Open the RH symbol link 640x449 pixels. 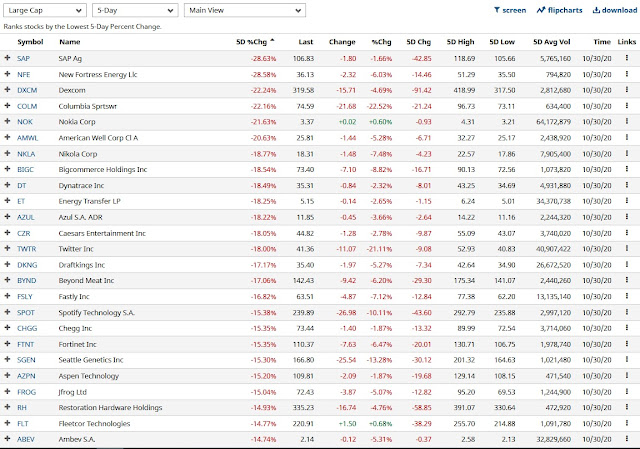tap(22, 407)
